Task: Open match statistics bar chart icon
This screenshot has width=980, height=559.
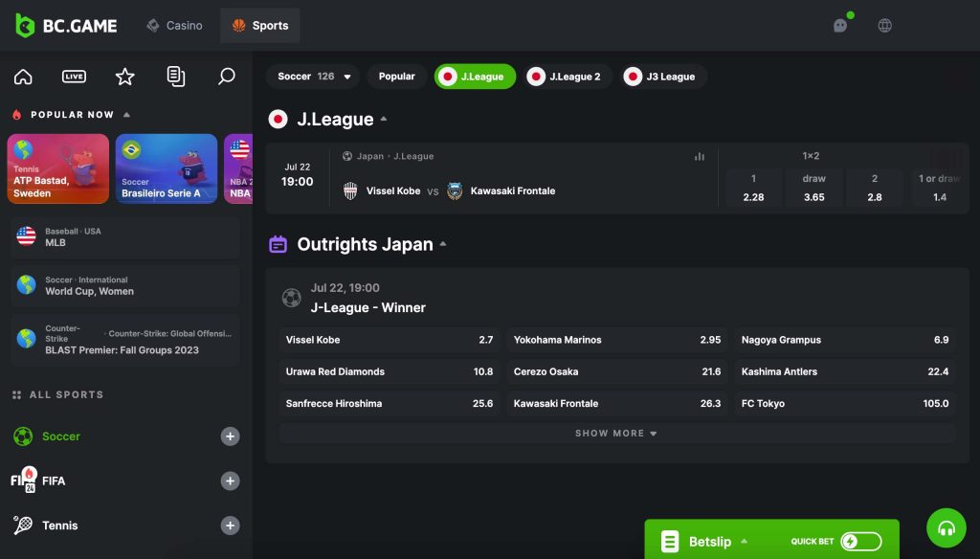Action: (x=700, y=156)
